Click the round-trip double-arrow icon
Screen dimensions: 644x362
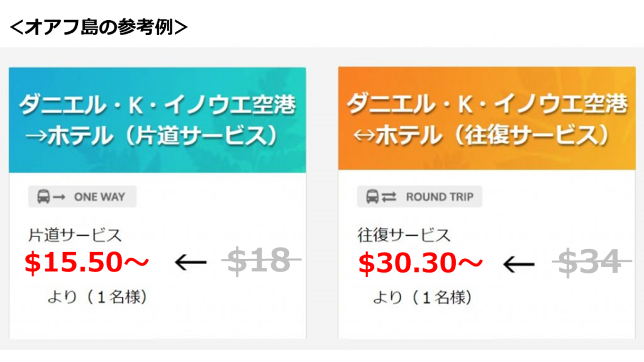click(389, 197)
